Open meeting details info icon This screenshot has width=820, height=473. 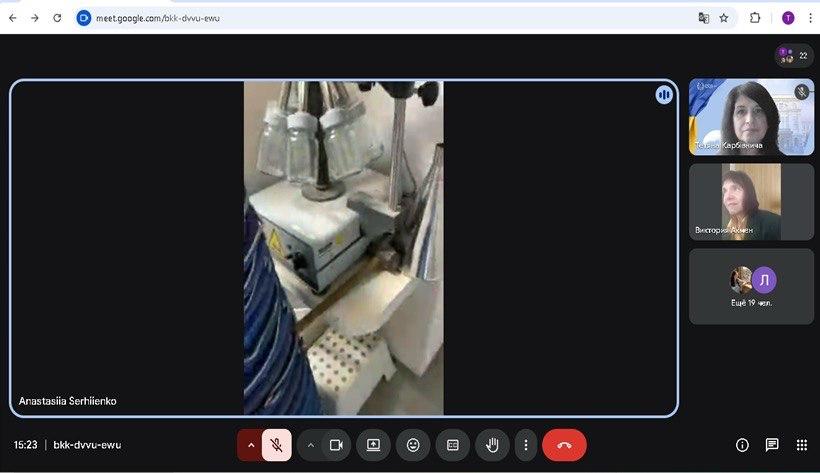point(742,445)
